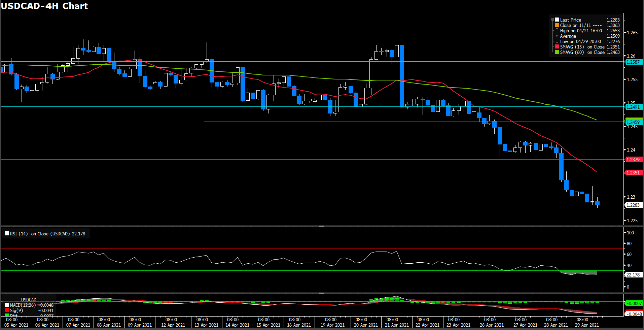Viewport: 644px width, 330px height.
Task: Click the white RSI (14) legend box
Action: click(x=7, y=233)
